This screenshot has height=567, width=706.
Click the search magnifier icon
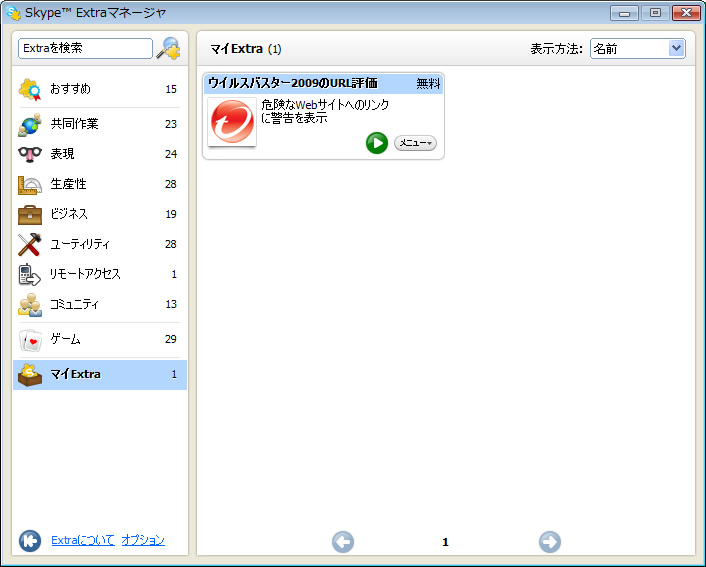pyautogui.click(x=169, y=48)
